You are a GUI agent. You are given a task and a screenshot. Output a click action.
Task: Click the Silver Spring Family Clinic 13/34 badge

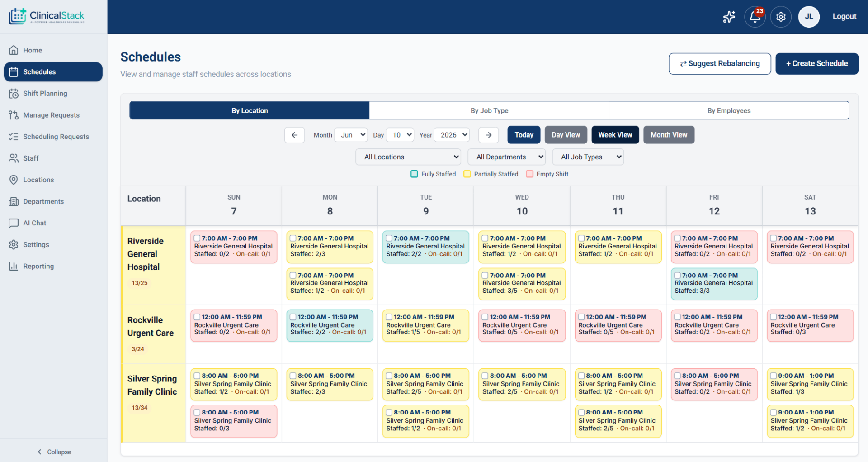click(x=139, y=408)
